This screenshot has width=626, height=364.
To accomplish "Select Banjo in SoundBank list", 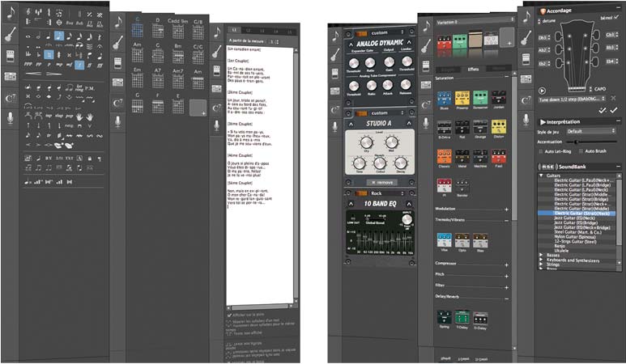I will point(561,246).
